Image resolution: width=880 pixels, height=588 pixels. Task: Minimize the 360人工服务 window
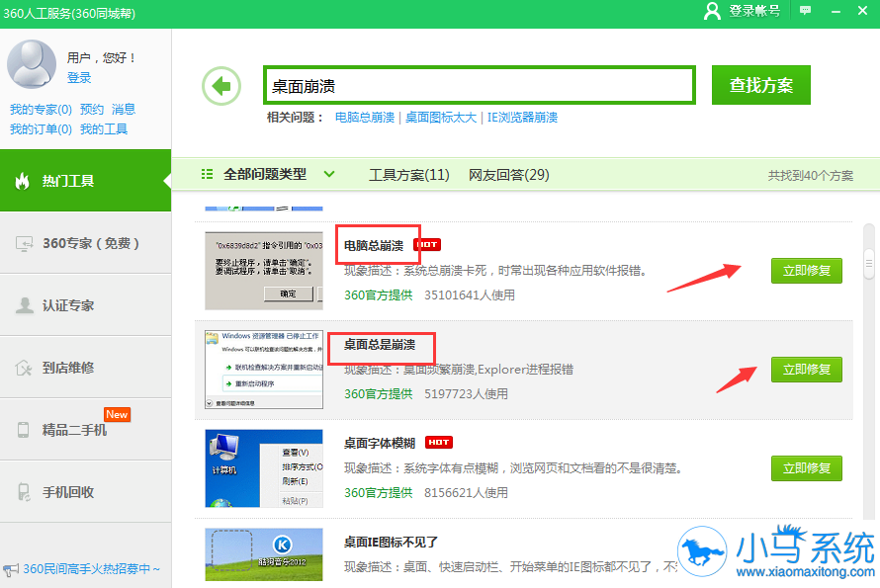836,11
